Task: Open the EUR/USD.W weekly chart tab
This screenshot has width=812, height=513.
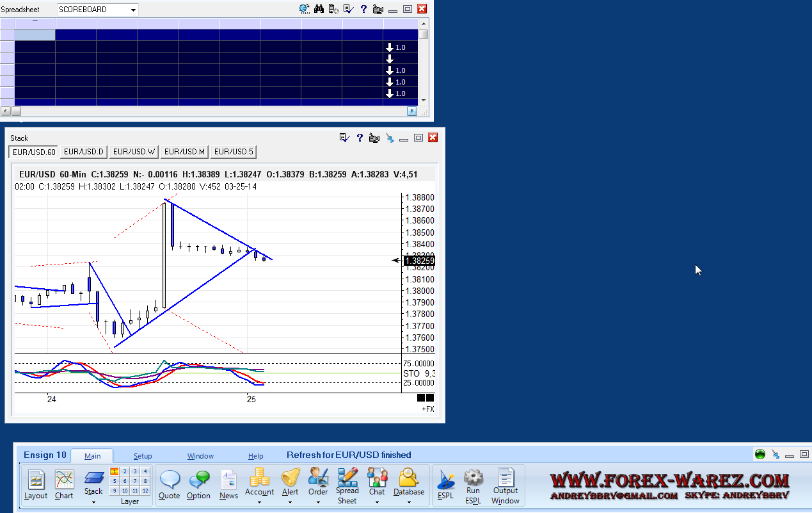Action: (x=133, y=152)
